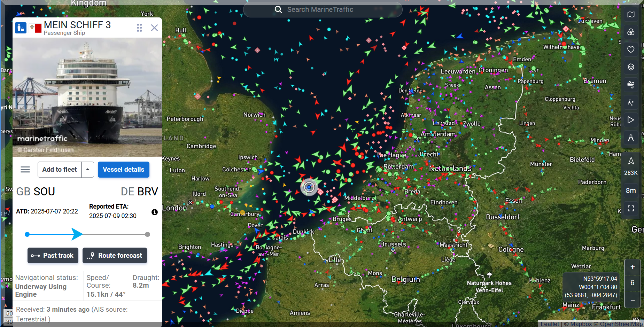
Task: Click the voyage progress arrow on timeline
Action: (x=77, y=234)
